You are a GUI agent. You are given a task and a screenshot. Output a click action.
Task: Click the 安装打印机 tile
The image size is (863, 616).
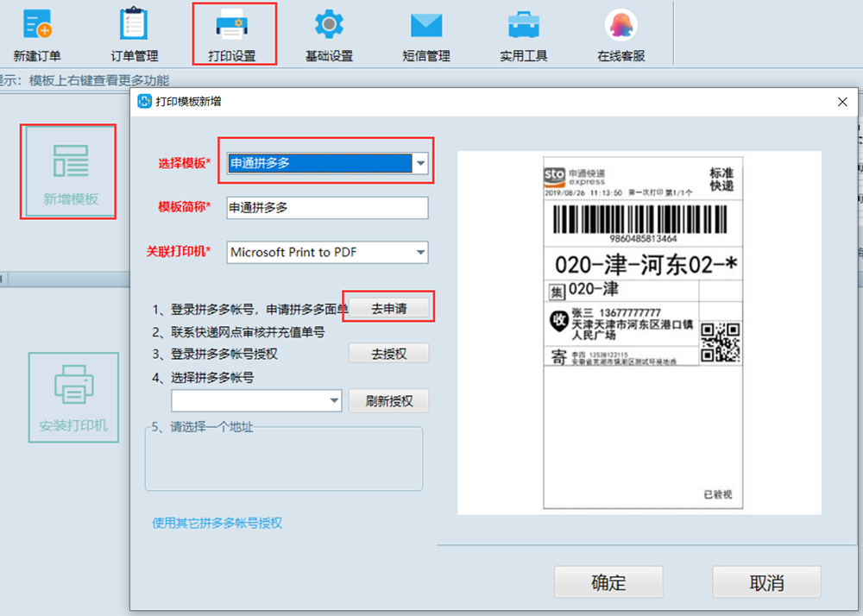click(73, 397)
